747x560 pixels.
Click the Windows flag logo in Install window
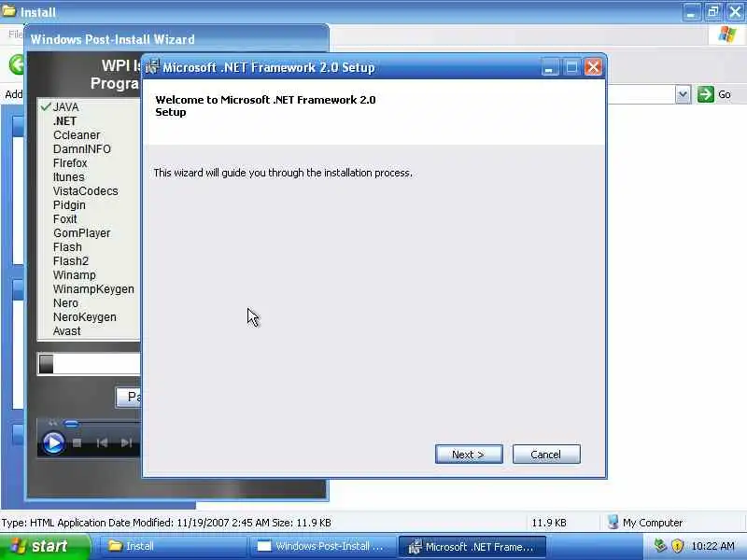[x=727, y=35]
